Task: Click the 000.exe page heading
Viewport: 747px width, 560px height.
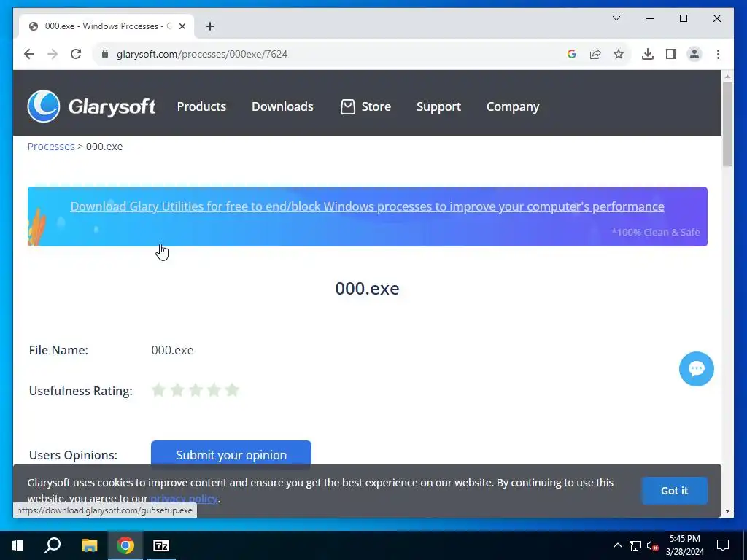Action: pos(368,288)
